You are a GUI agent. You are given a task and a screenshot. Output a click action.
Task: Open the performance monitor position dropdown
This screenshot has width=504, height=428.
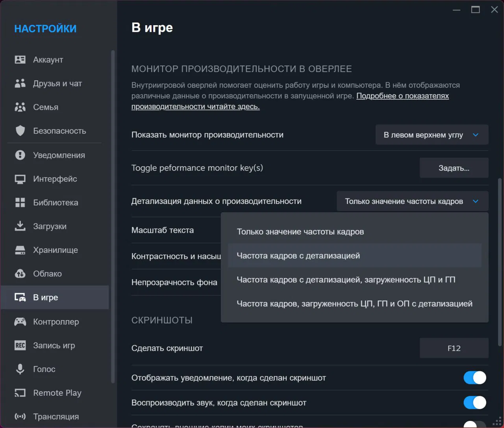(x=432, y=135)
